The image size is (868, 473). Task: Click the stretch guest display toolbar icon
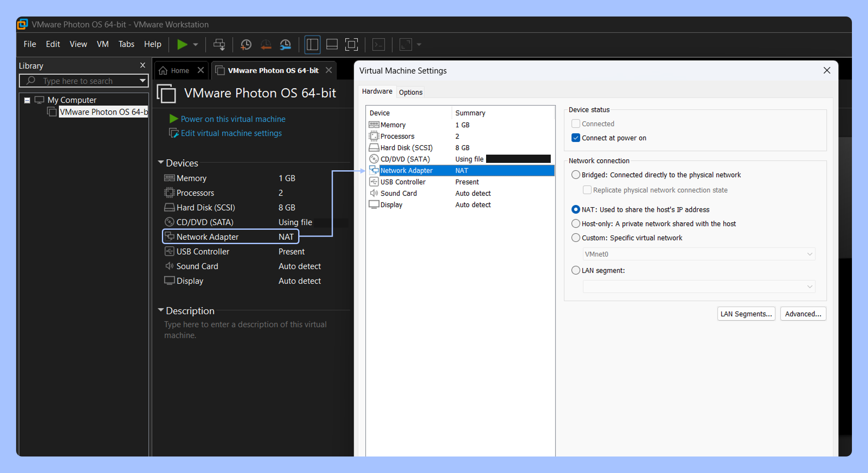(406, 44)
